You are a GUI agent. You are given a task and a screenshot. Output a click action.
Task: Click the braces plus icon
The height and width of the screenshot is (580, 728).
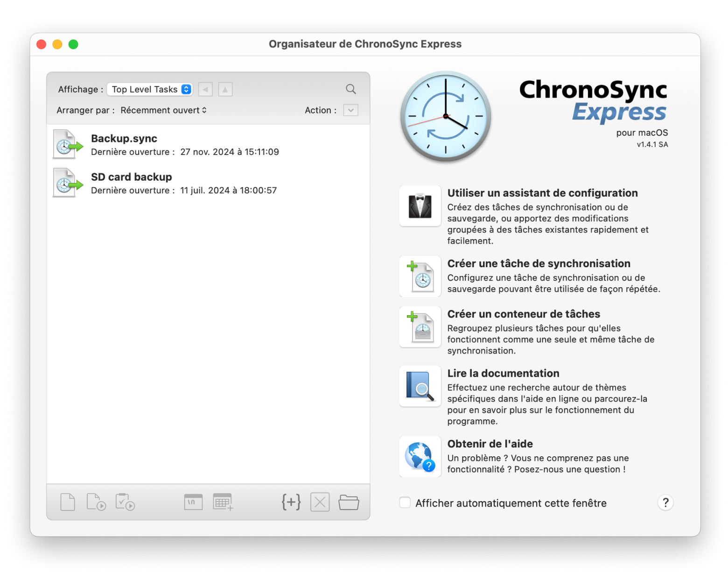pos(291,502)
